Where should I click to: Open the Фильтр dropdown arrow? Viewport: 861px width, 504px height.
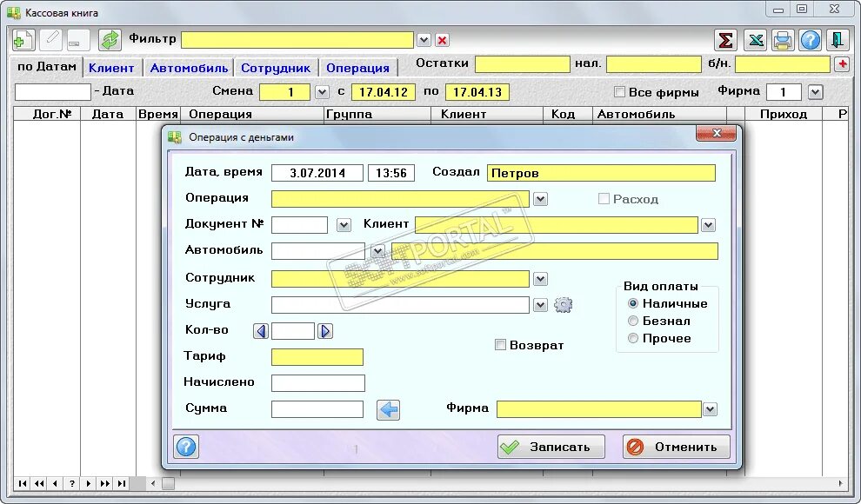[424, 40]
